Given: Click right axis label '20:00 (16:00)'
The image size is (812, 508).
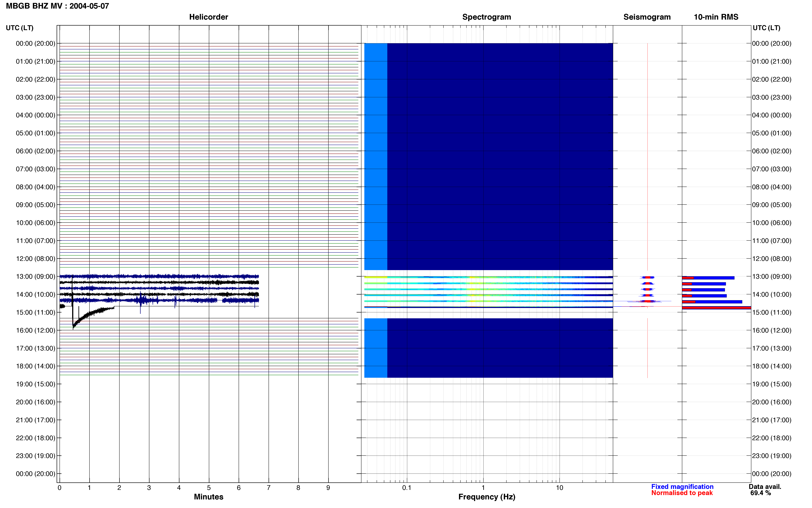Looking at the screenshot, I should 772,402.
